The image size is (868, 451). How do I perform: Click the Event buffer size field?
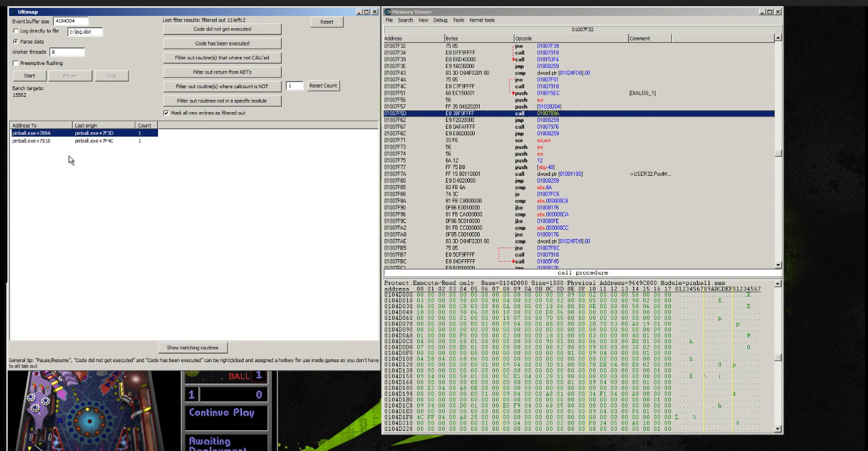[70, 21]
